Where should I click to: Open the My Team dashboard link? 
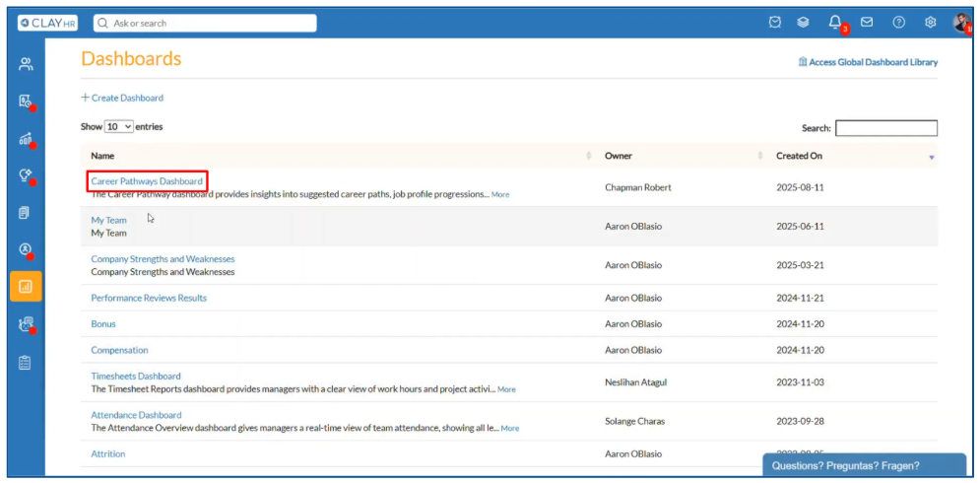[x=108, y=220]
